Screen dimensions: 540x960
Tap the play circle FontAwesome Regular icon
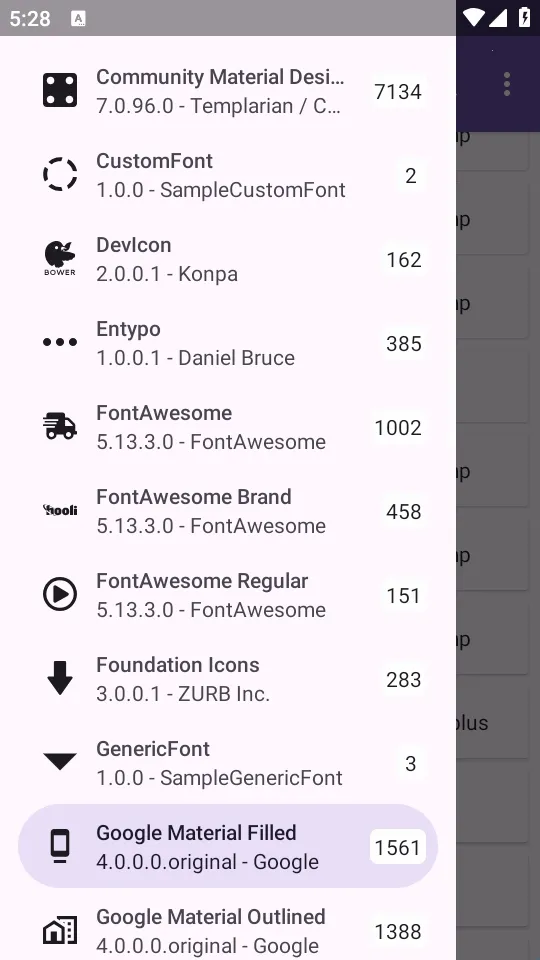click(x=60, y=594)
